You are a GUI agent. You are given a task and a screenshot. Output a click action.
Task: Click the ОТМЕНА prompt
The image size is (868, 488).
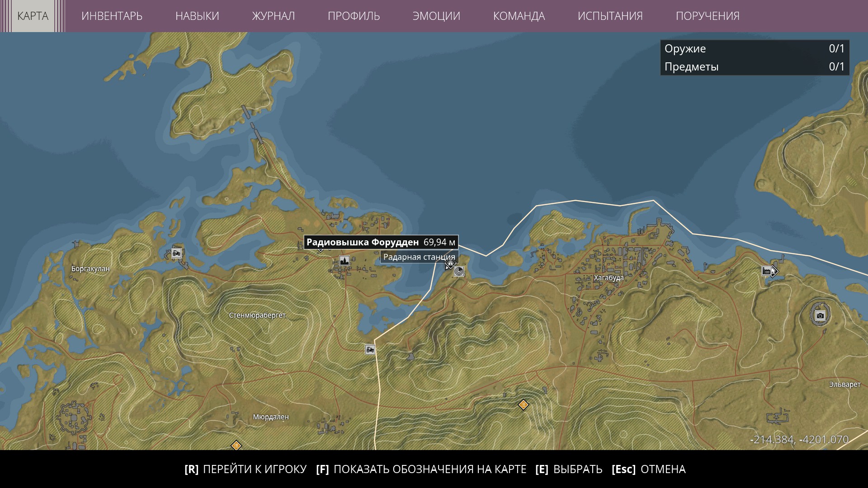(649, 469)
